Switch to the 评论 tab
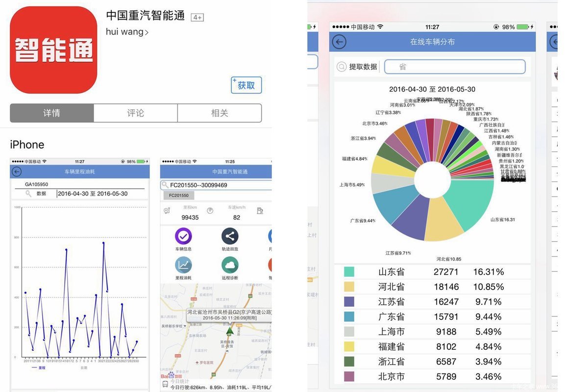Image resolution: width=588 pixels, height=392 pixels. click(x=135, y=113)
